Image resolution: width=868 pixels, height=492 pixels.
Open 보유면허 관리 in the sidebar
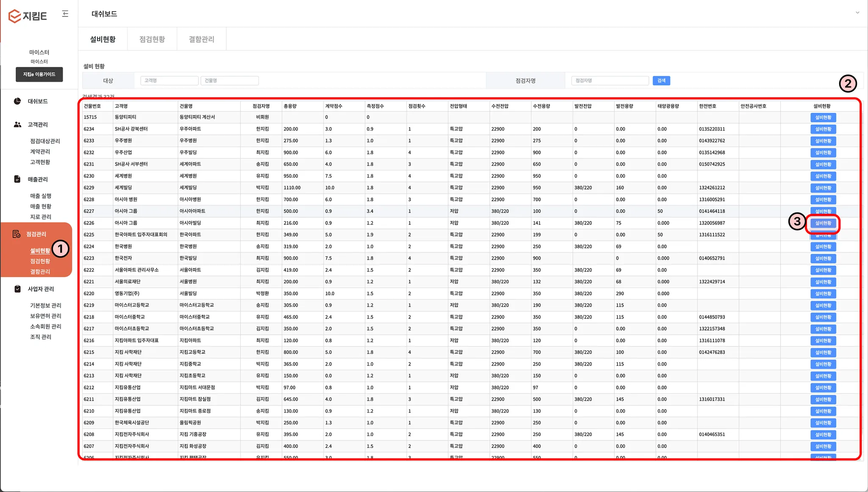(46, 316)
